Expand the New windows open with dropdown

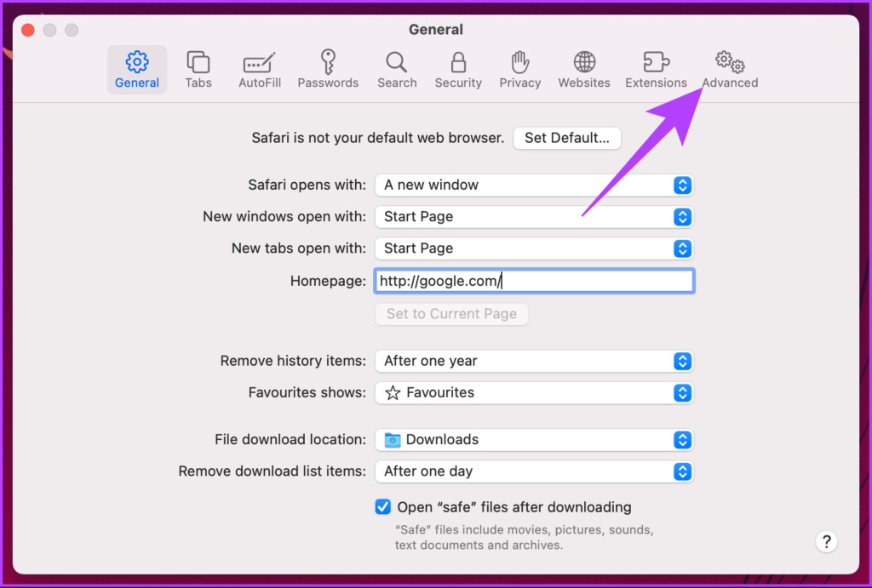(534, 217)
